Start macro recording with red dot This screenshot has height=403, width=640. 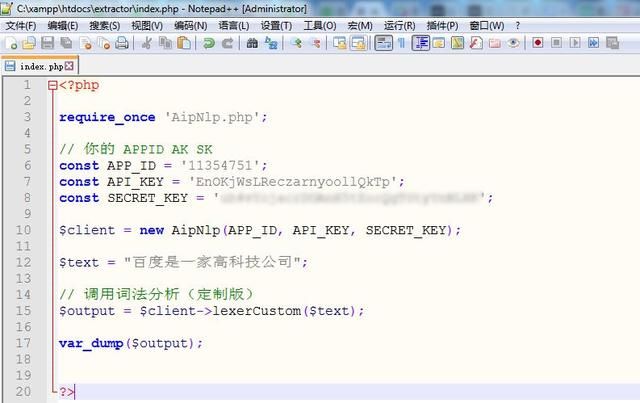(x=538, y=43)
